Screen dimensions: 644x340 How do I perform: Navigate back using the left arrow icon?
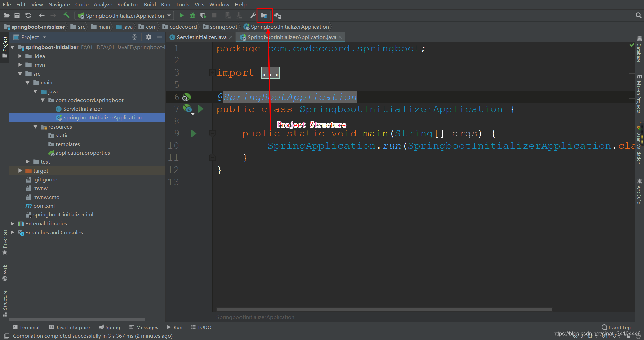coord(41,15)
